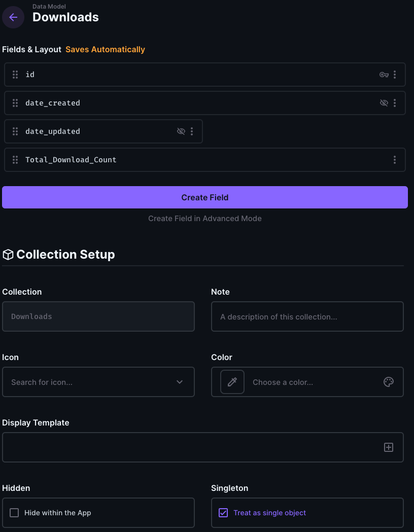
Task: Select the eyedropper icon in the Color field
Action: coord(232,382)
